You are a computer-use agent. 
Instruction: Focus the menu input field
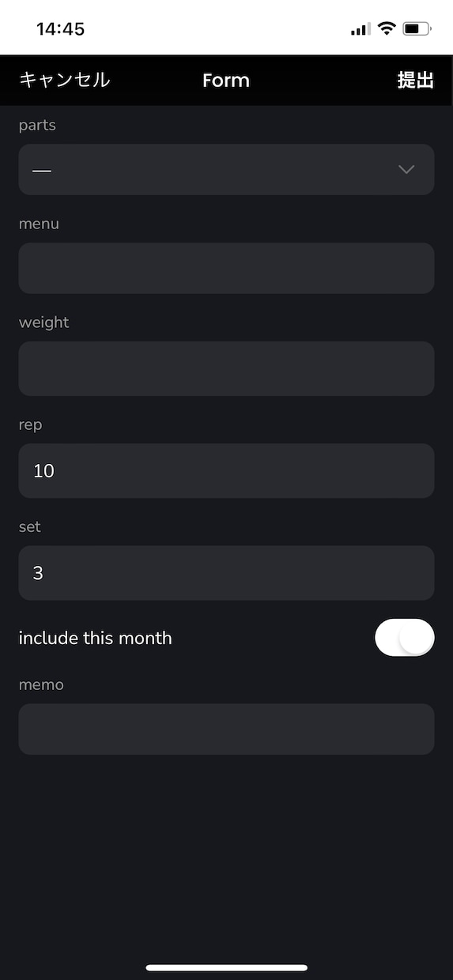click(x=226, y=268)
